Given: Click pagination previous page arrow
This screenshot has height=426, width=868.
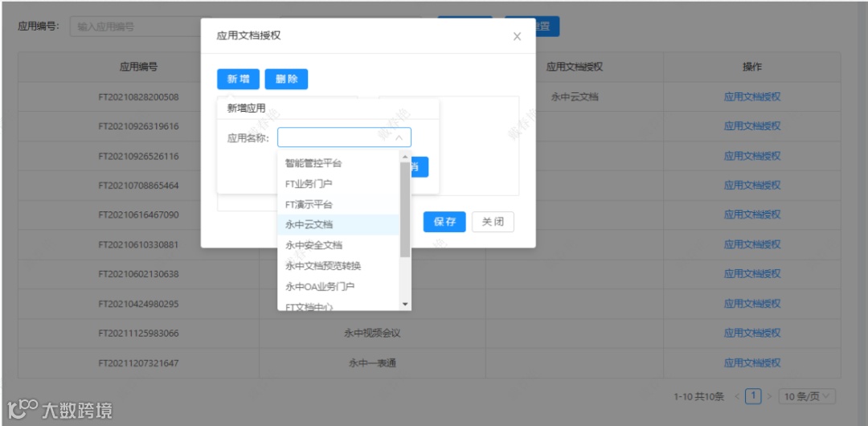Looking at the screenshot, I should 737,396.
